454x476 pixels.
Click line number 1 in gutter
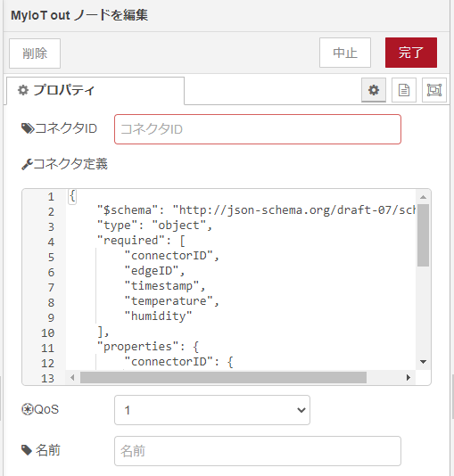[51, 197]
